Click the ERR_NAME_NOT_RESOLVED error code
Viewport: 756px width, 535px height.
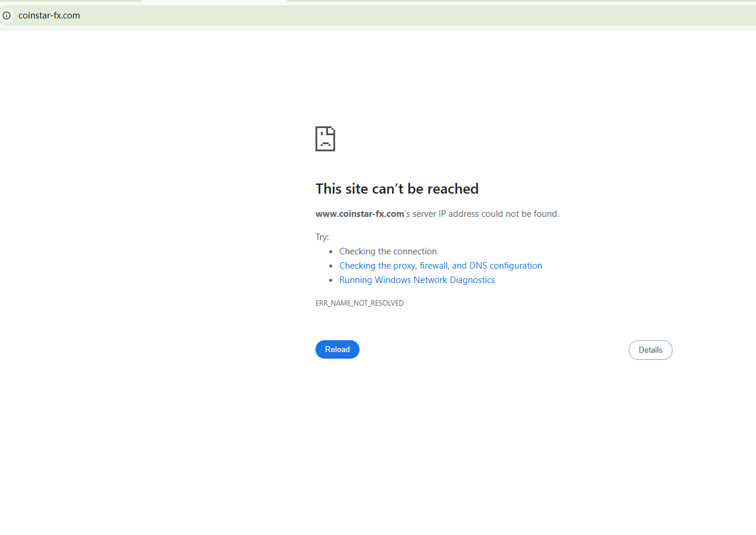360,303
